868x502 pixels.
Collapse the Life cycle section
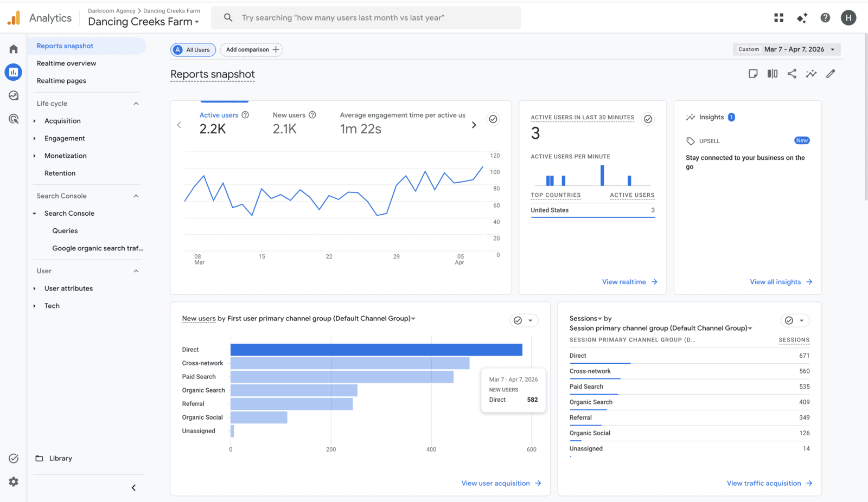point(136,104)
